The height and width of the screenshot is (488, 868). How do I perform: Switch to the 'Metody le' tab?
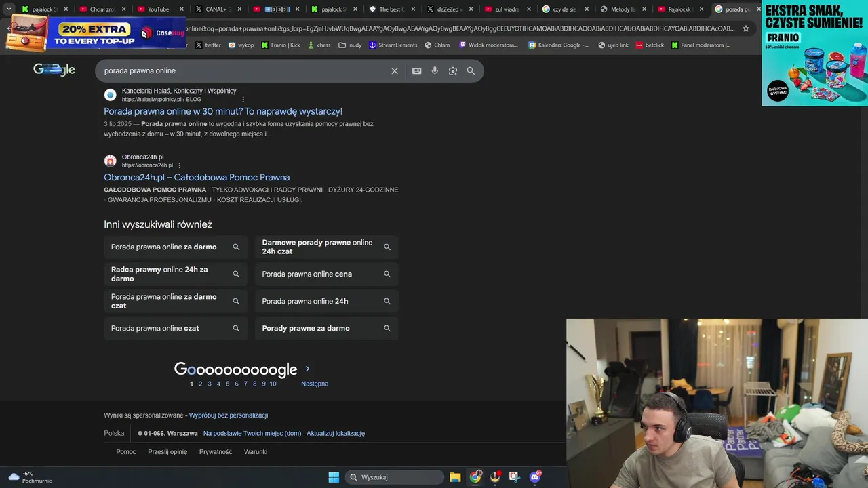(622, 9)
